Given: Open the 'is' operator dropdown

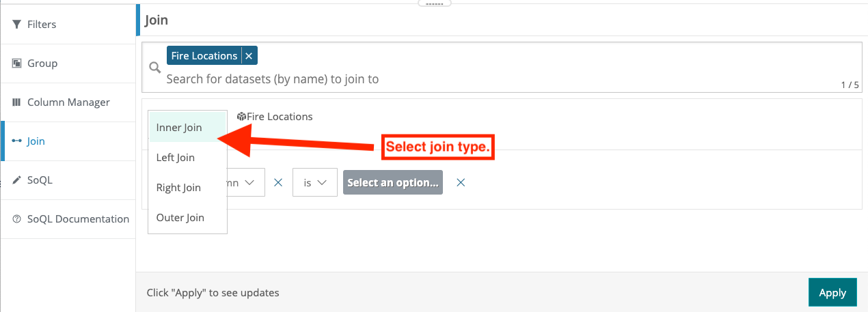Looking at the screenshot, I should 315,183.
